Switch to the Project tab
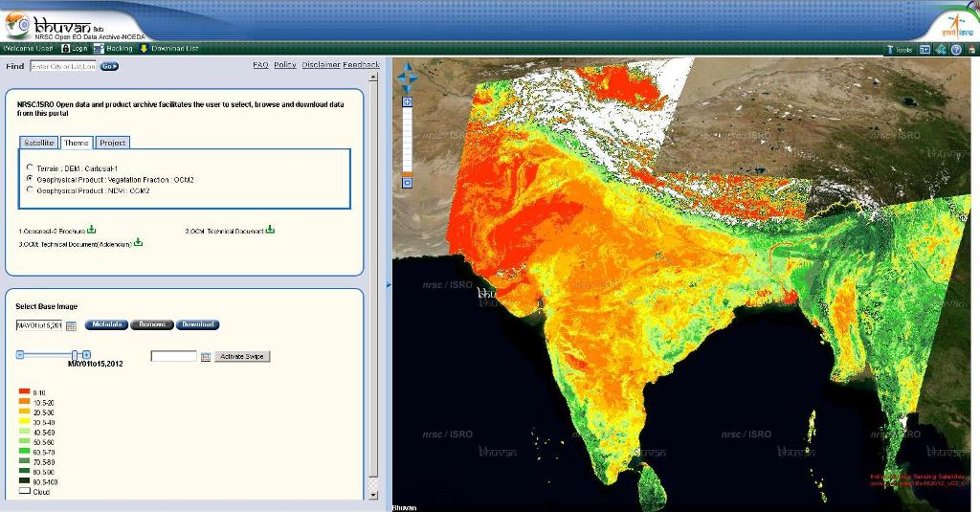 (113, 143)
